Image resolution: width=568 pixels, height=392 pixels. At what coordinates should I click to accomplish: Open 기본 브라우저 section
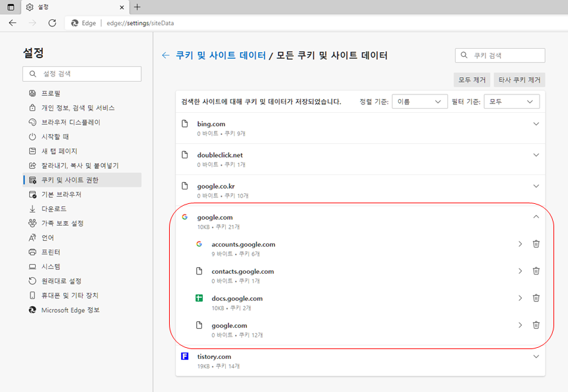pos(82,195)
